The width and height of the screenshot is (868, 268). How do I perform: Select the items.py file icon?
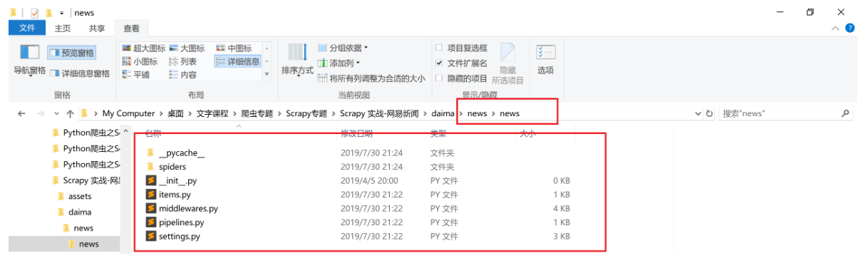tap(151, 195)
